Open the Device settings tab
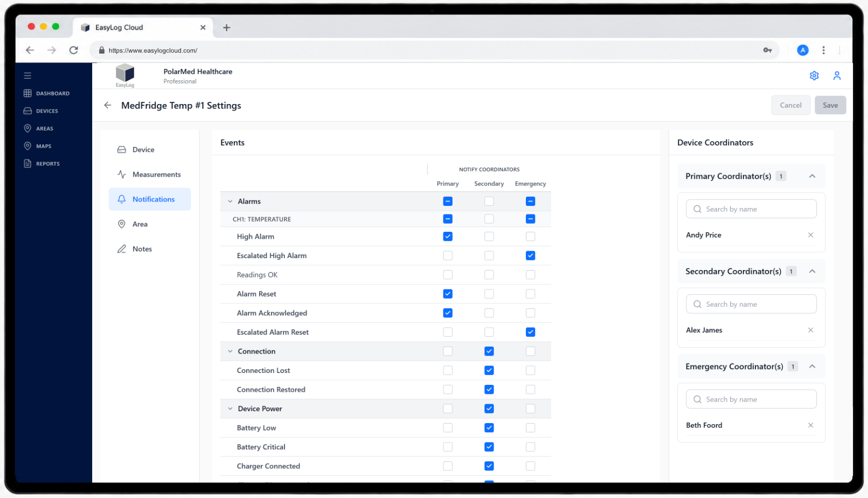Viewport: 868px width, 498px height. coord(150,150)
